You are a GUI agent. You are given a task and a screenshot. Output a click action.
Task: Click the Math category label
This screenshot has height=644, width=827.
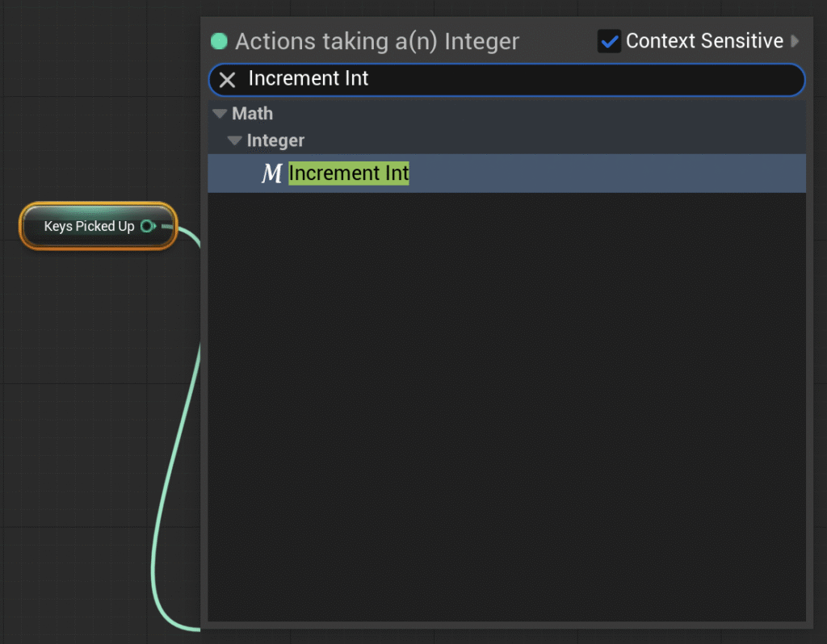(253, 114)
